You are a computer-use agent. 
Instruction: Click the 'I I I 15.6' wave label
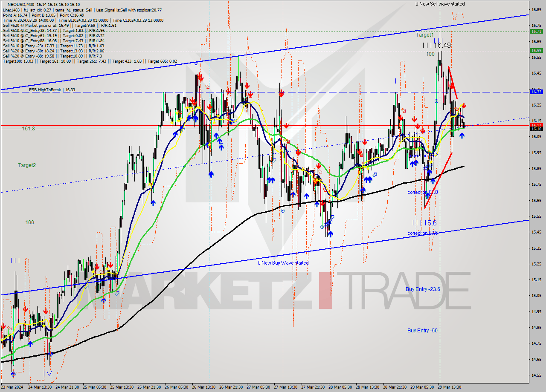pyautogui.click(x=424, y=223)
